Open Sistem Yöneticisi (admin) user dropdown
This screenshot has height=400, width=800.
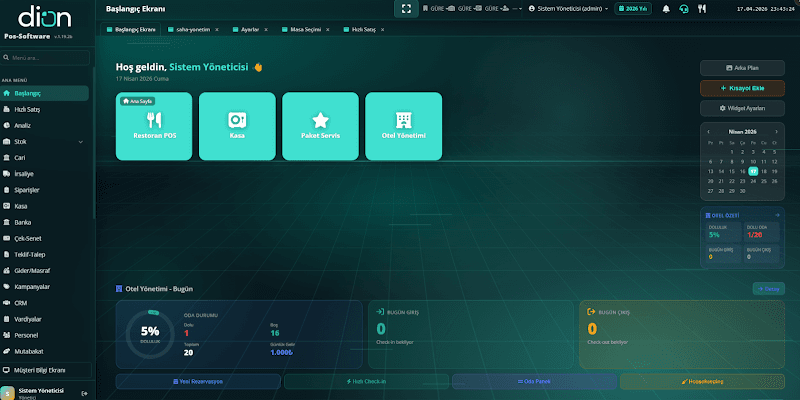[x=568, y=9]
